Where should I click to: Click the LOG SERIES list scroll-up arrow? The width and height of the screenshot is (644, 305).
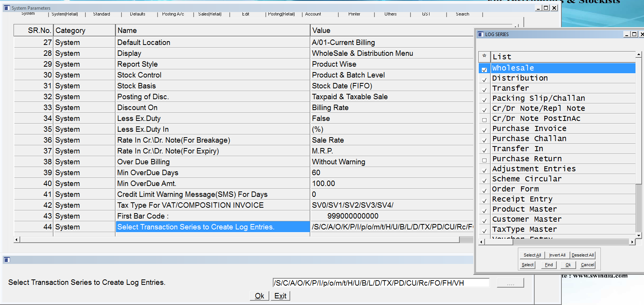point(638,54)
